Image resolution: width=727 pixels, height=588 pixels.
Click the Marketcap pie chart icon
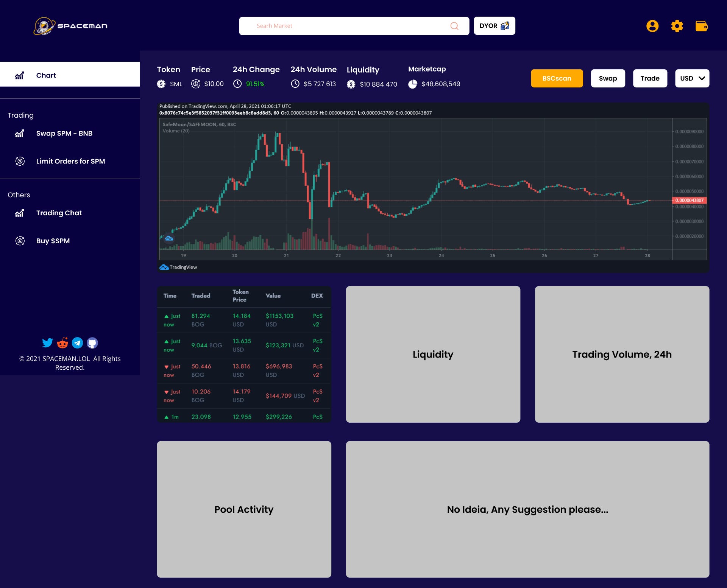(413, 84)
